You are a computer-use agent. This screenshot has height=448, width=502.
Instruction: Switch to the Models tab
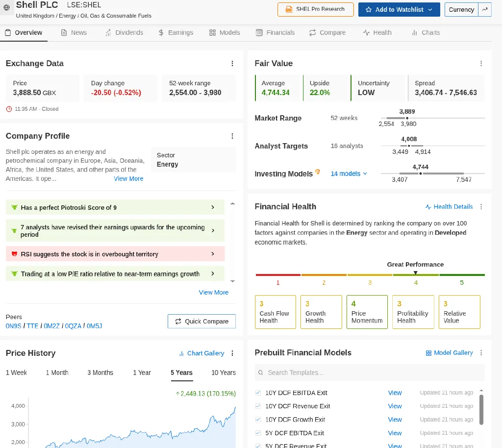pyautogui.click(x=225, y=33)
